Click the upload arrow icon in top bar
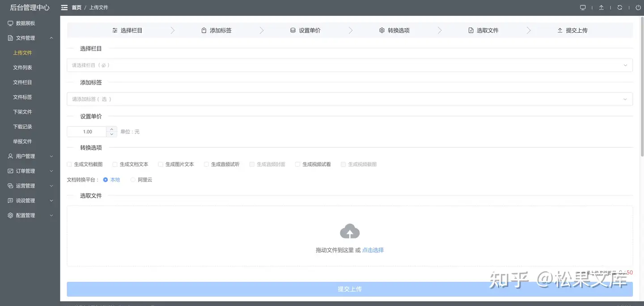The width and height of the screenshot is (644, 306). (601, 8)
